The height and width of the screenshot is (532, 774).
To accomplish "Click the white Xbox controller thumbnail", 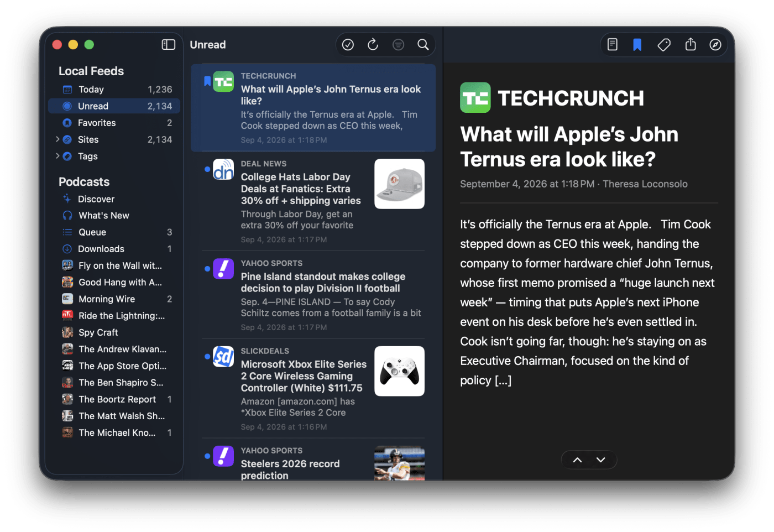I will pyautogui.click(x=399, y=371).
